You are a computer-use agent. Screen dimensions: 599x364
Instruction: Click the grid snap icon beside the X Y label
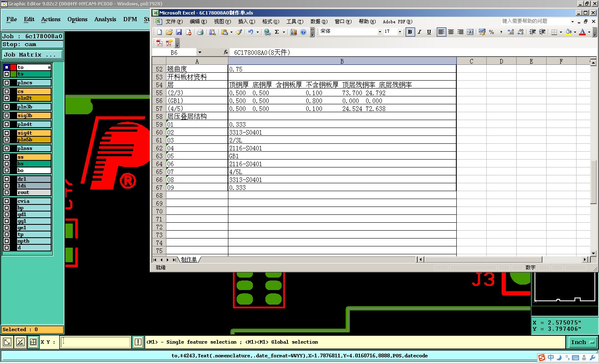point(33,342)
